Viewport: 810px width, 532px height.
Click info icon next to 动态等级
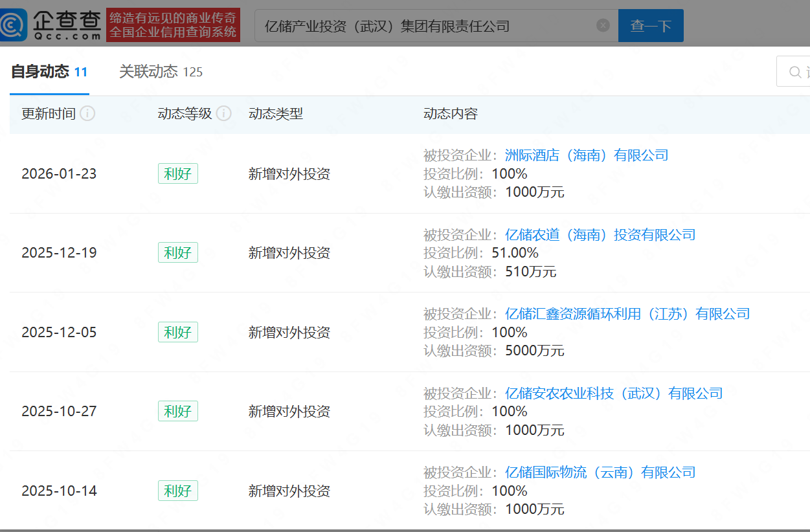[223, 114]
